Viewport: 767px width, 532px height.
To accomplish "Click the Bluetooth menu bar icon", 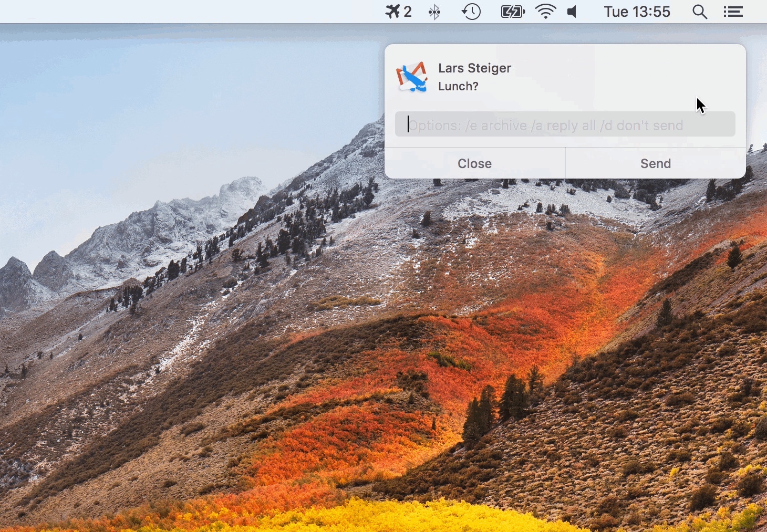I will coord(434,12).
